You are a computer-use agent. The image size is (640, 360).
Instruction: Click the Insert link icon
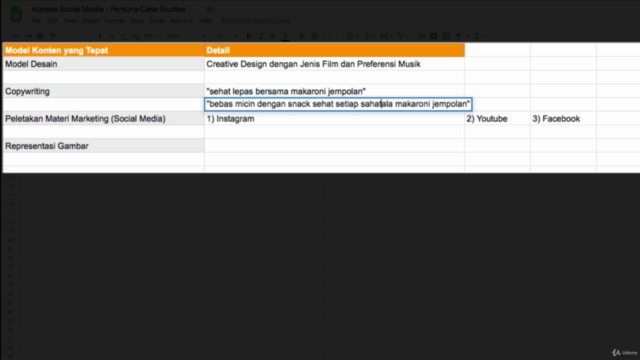421,36
